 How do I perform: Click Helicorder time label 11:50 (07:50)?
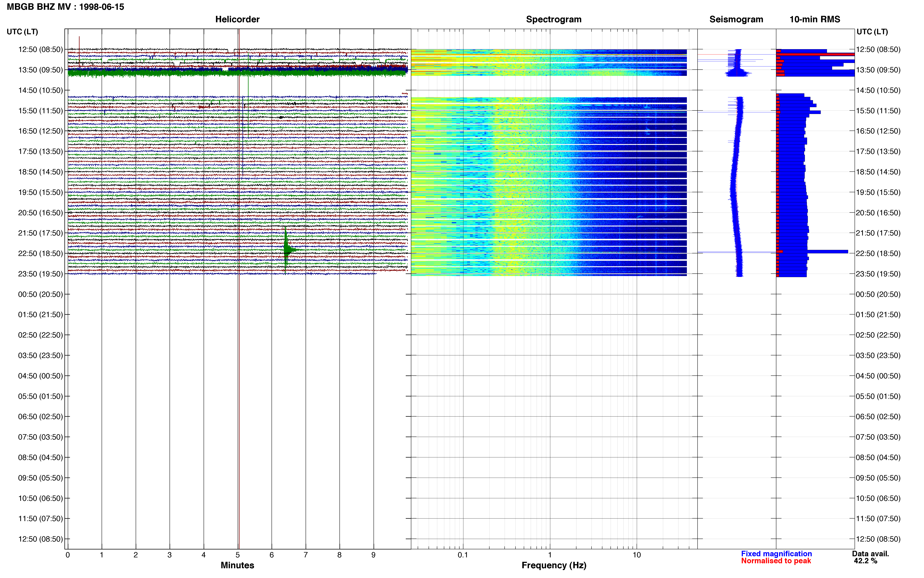point(41,519)
